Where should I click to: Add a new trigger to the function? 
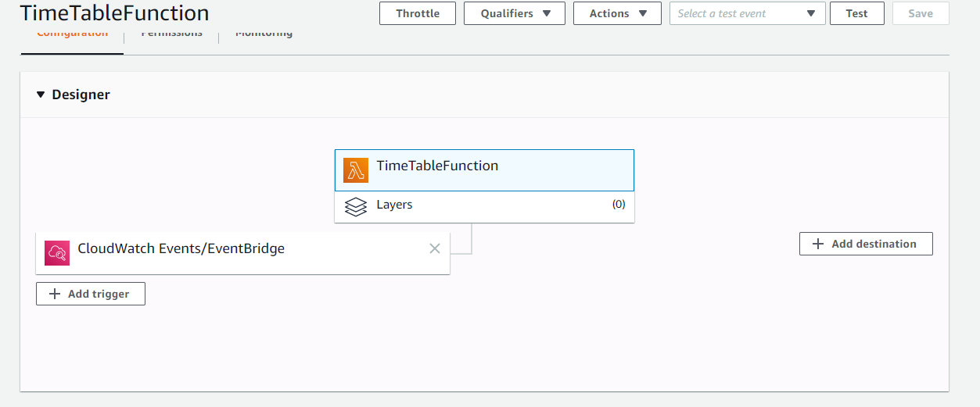pos(90,294)
